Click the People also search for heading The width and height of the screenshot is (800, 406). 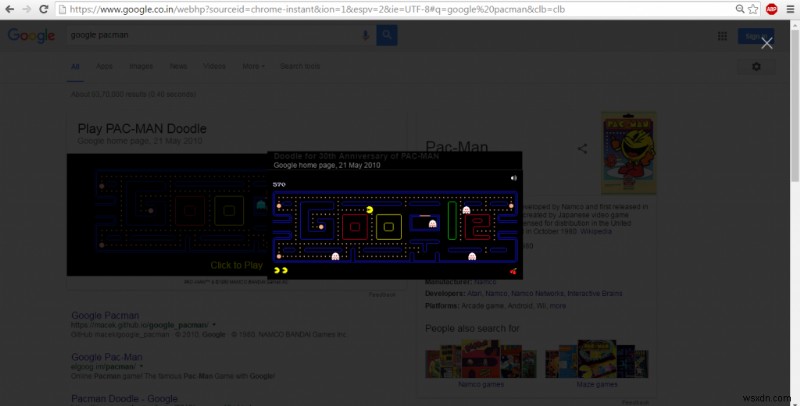(x=472, y=328)
